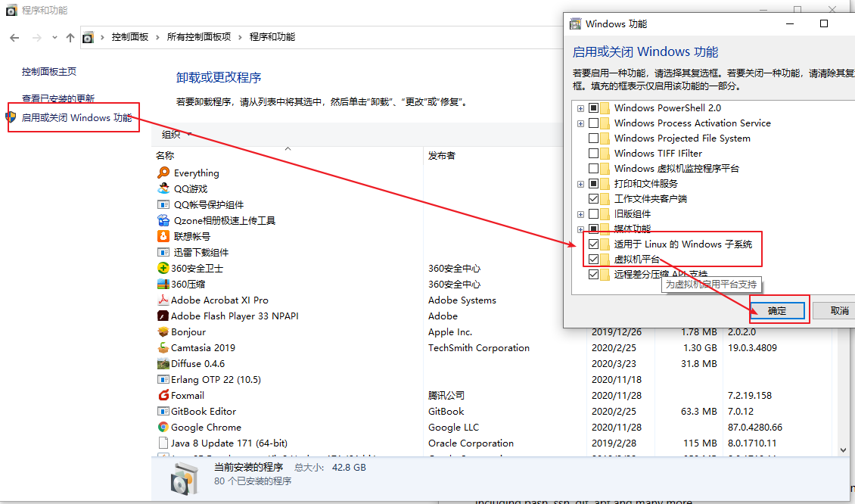Select the Erlang OTP 22 icon
The height and width of the screenshot is (504, 855).
(163, 379)
